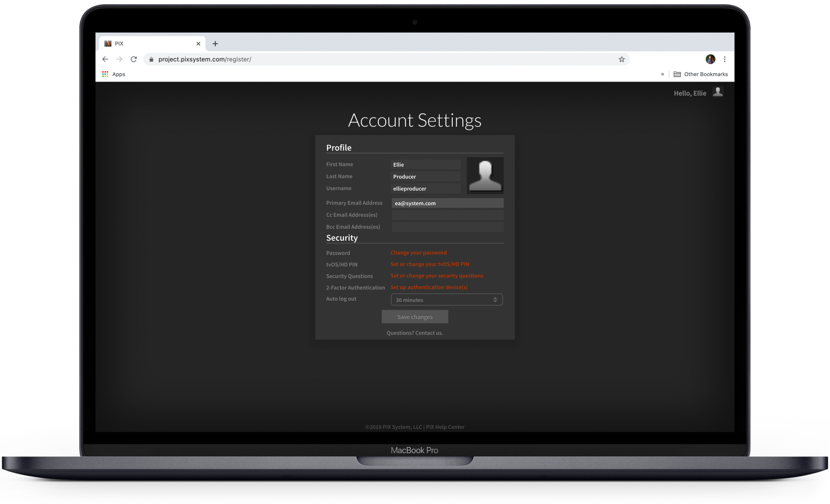Open Set up authentication device(s) link

(x=429, y=287)
